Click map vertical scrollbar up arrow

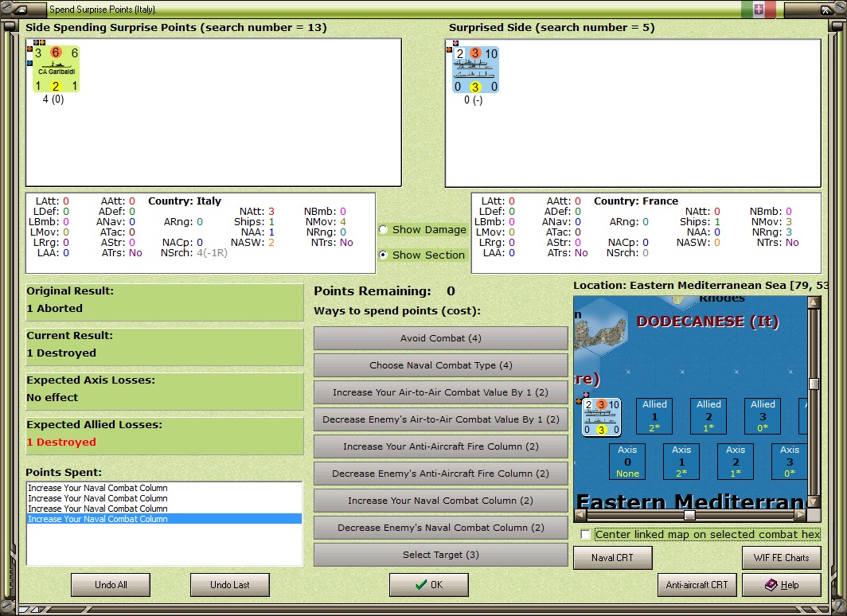coord(814,302)
